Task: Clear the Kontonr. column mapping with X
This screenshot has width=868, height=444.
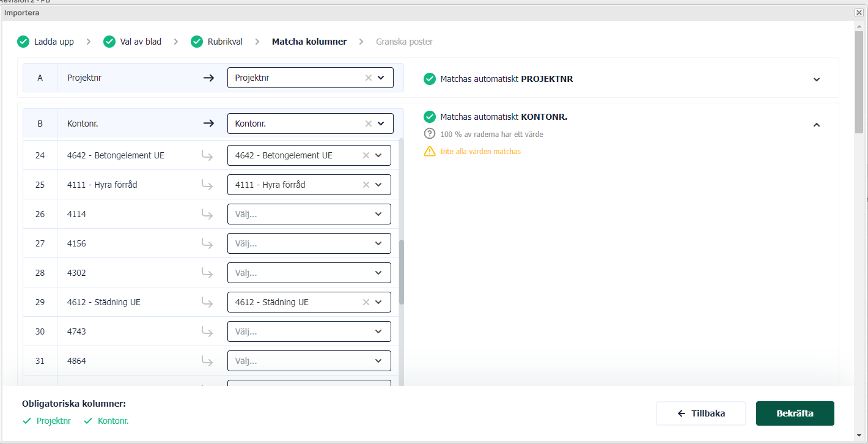Action: [x=368, y=124]
